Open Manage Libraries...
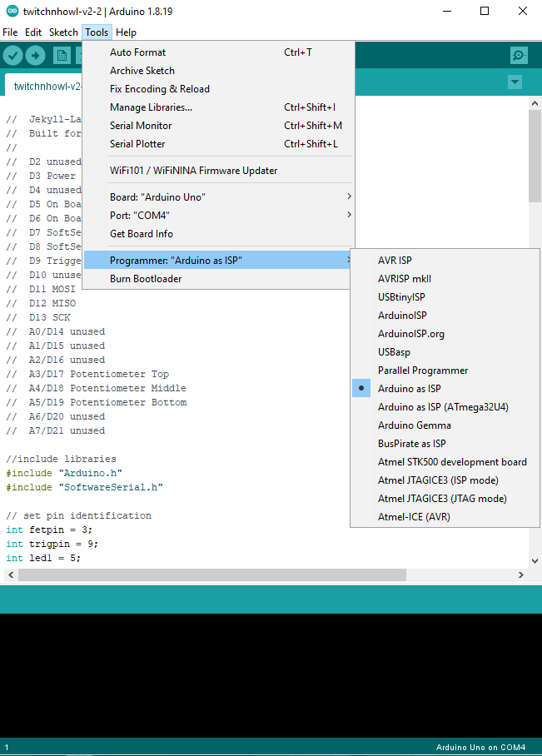542x756 pixels. 218,107
